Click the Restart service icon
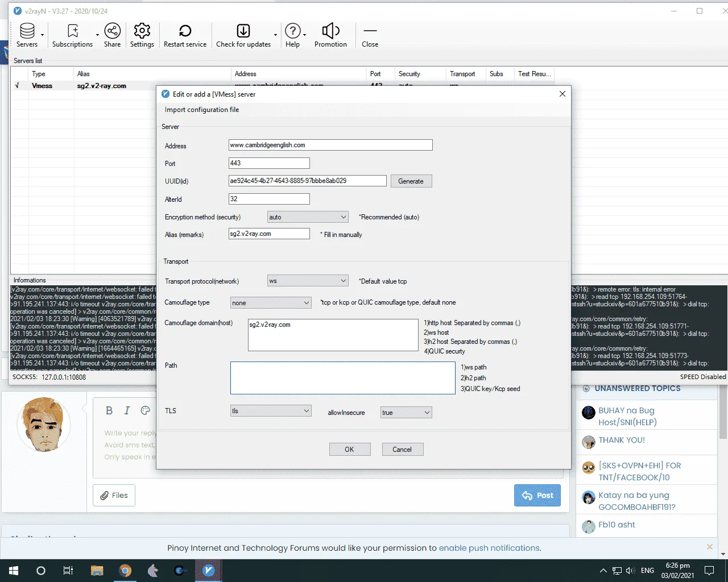 185,31
